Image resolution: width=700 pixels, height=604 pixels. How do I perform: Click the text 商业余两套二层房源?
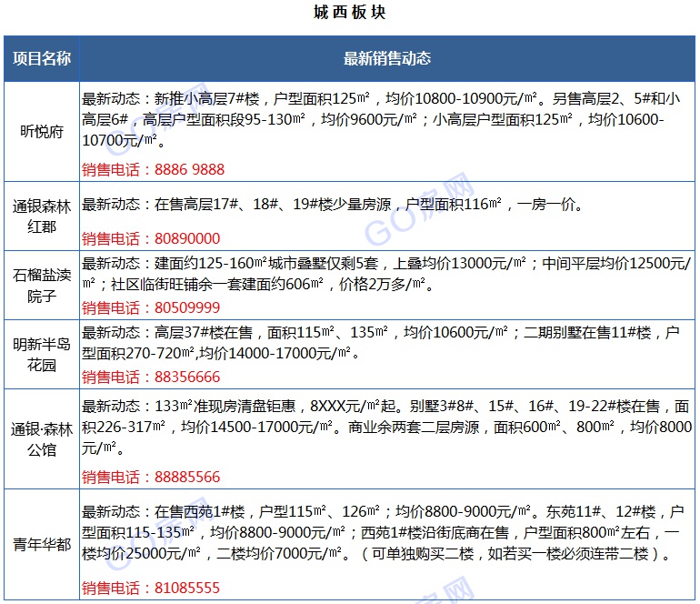414,428
